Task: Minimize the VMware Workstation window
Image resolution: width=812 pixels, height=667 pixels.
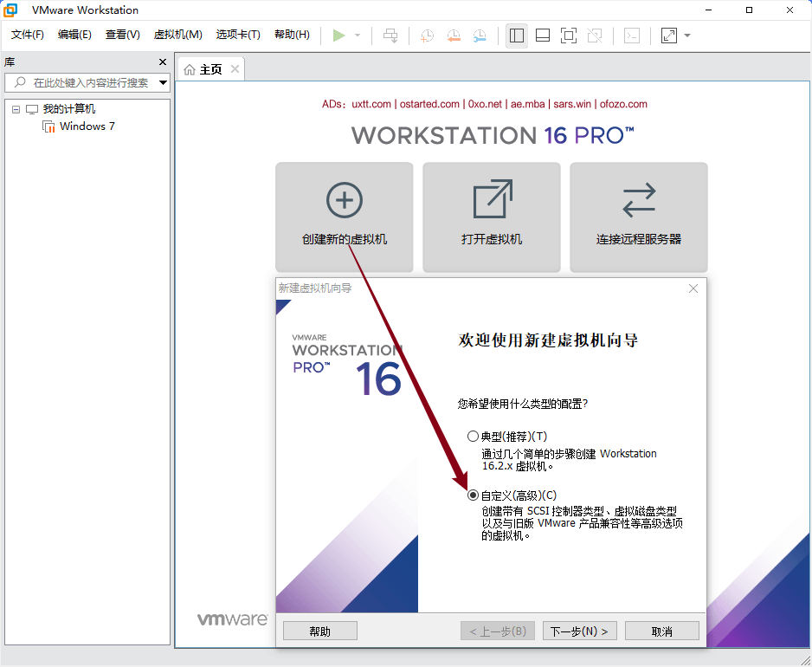Action: (x=708, y=10)
